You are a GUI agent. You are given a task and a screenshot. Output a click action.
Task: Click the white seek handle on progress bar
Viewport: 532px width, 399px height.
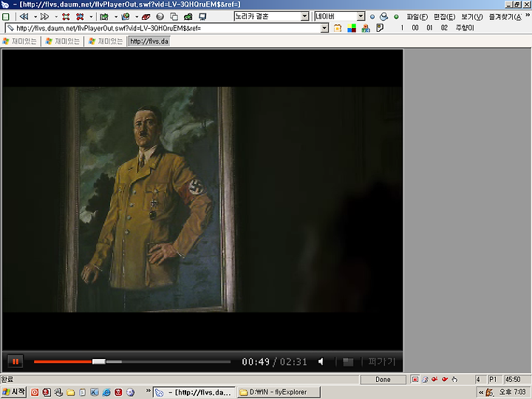[x=99, y=361]
